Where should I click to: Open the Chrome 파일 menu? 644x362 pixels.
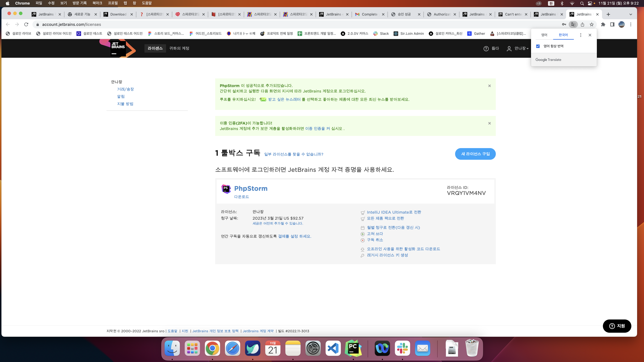(x=39, y=3)
